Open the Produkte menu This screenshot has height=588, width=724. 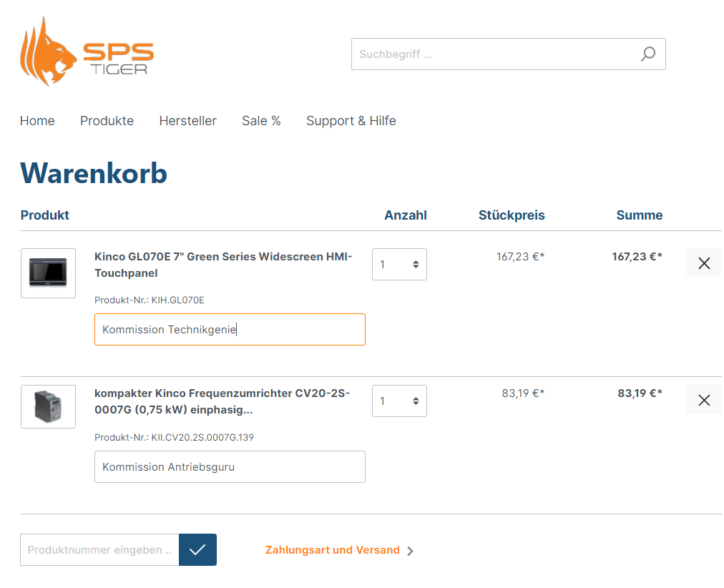click(107, 121)
